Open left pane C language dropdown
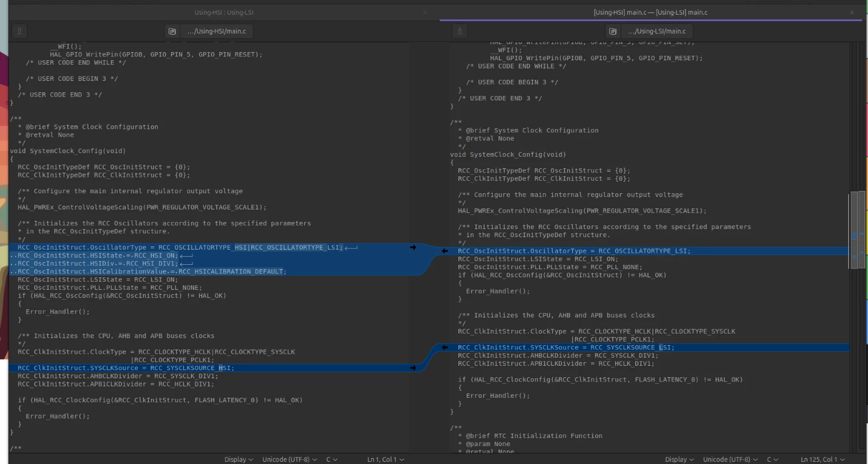 [x=331, y=459]
